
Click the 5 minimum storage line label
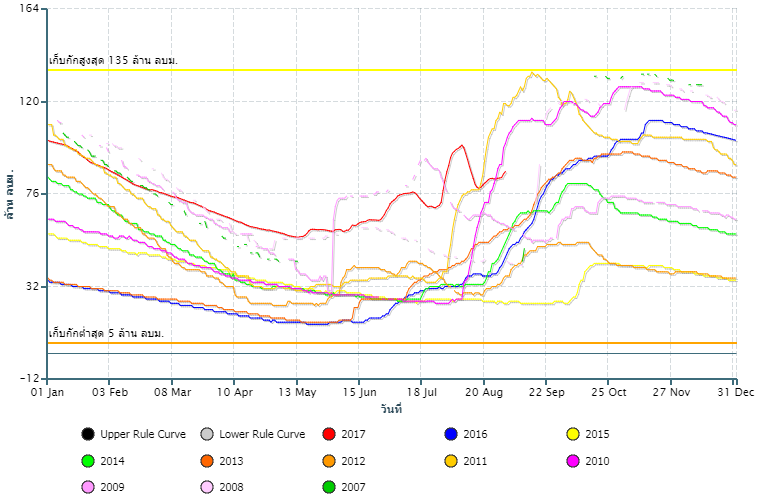[106, 333]
